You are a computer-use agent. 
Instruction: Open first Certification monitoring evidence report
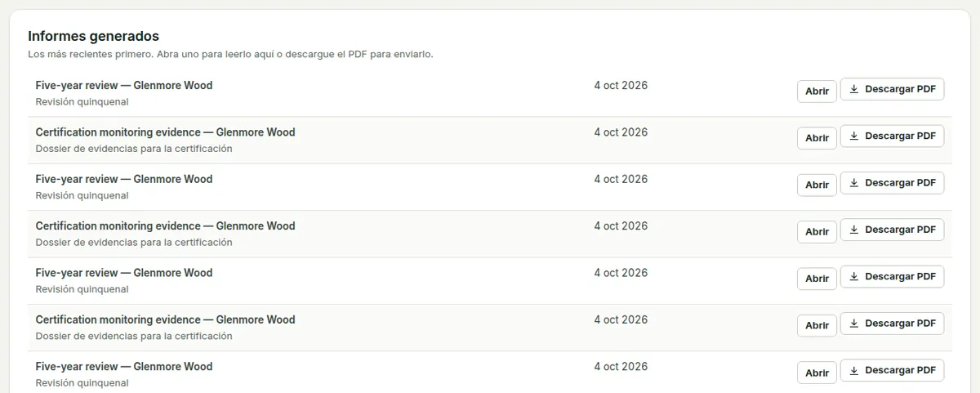coord(817,138)
